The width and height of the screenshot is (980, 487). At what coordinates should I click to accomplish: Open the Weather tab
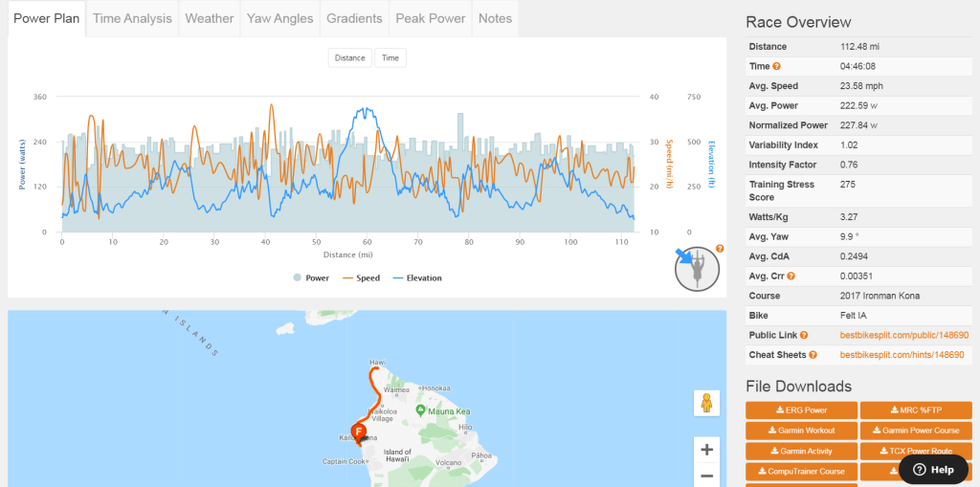tap(209, 18)
